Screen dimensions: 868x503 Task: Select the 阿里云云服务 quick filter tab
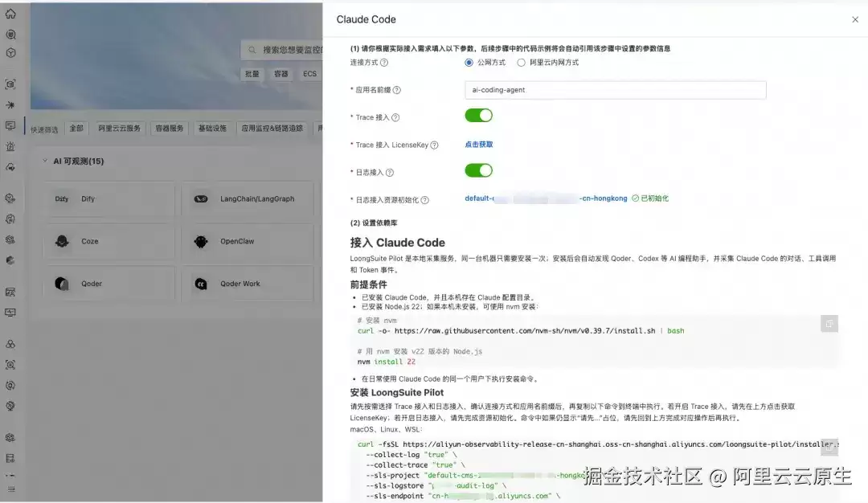(x=120, y=129)
